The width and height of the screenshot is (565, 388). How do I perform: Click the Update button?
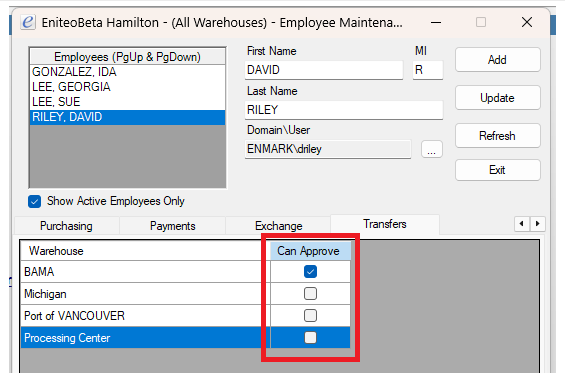tap(498, 98)
